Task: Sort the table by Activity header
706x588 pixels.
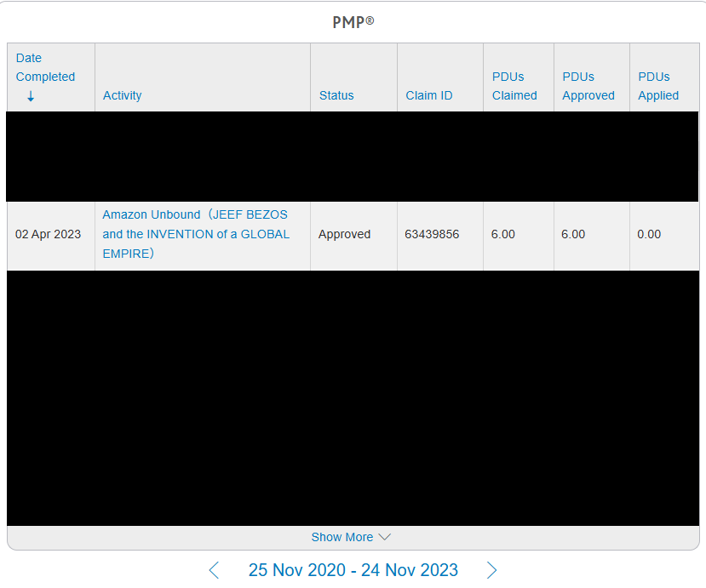Action: pos(122,95)
